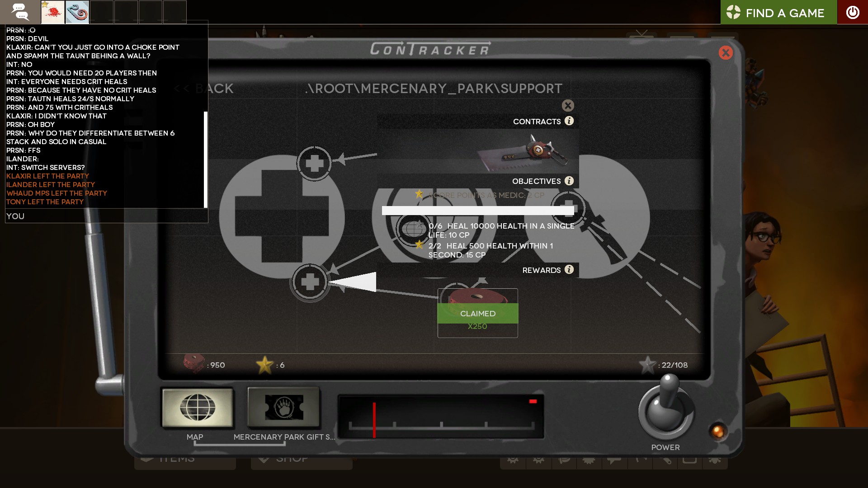Select the red splat party member avatar
868x488 pixels.
click(52, 12)
